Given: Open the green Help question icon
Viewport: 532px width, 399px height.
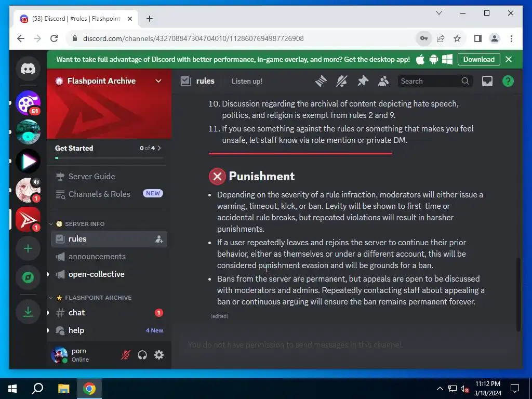Looking at the screenshot, I should pyautogui.click(x=508, y=81).
